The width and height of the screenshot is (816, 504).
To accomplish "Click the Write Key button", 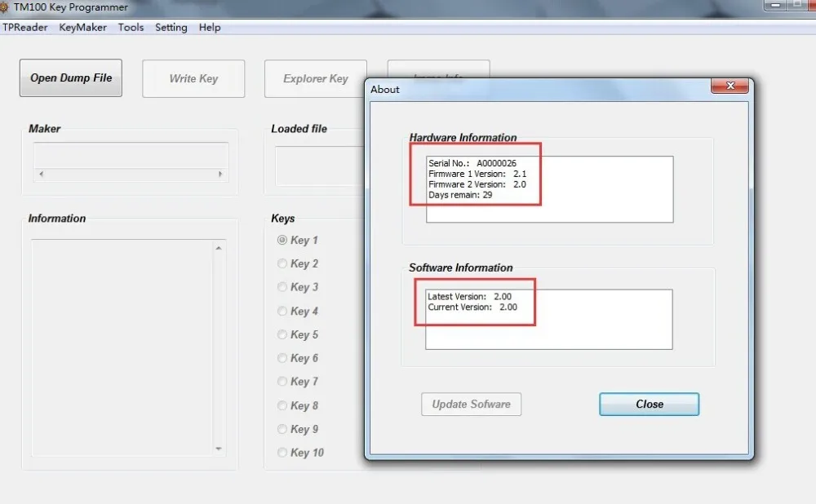I will (193, 78).
